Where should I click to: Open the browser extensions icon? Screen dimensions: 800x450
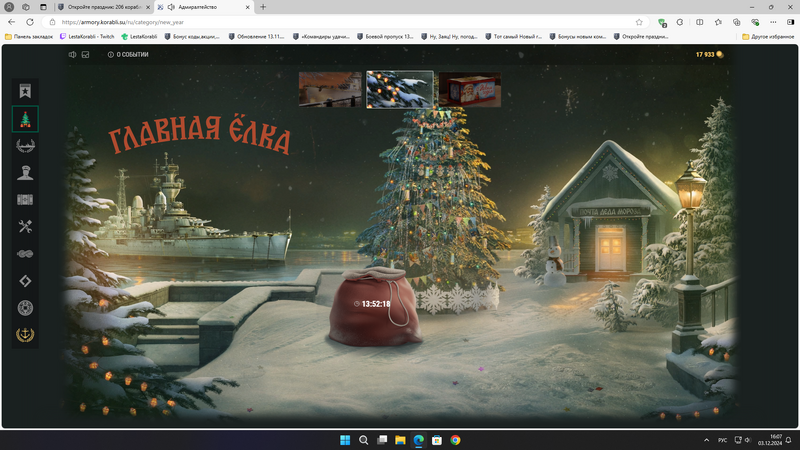(x=680, y=22)
